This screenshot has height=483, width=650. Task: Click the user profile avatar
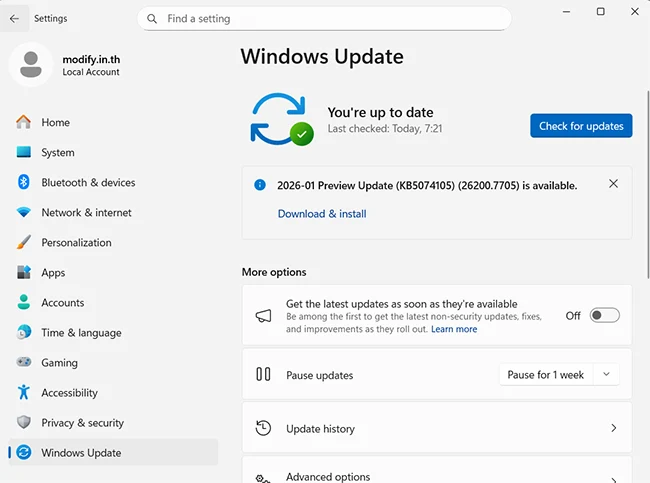point(31,64)
